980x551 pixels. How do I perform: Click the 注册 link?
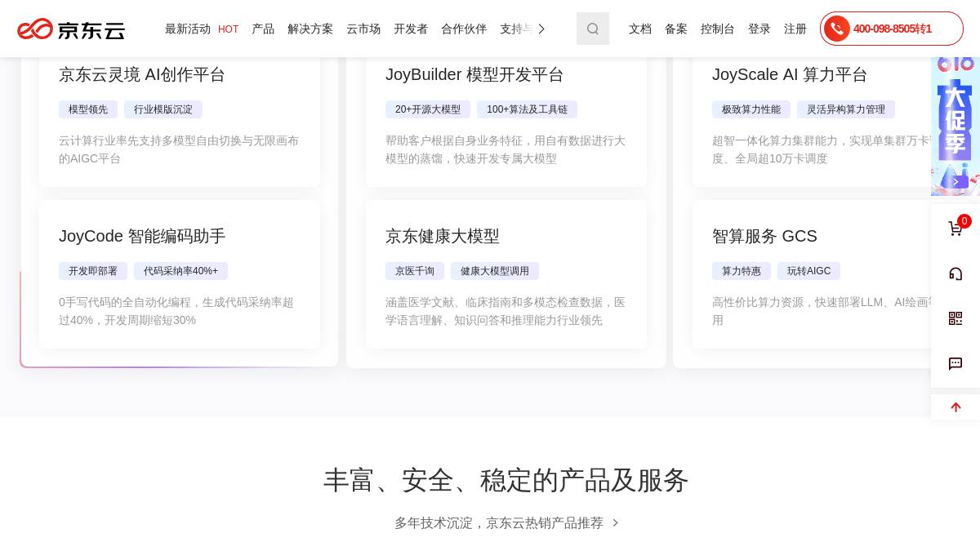tap(795, 29)
